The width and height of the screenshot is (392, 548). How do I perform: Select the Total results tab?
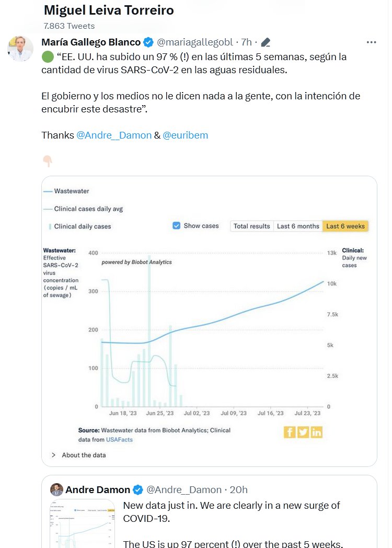tap(252, 226)
